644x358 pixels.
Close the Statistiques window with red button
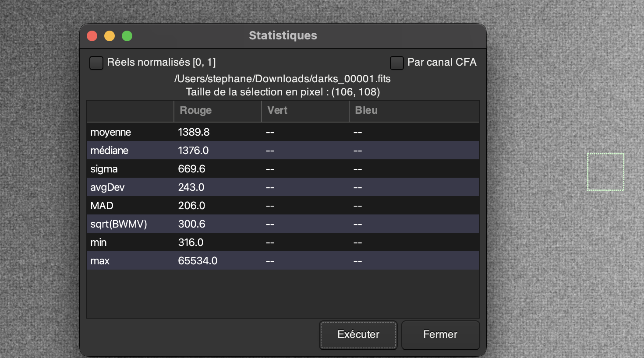[92, 36]
